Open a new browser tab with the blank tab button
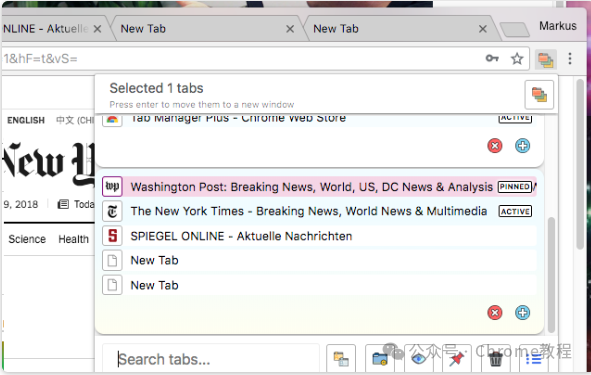The height and width of the screenshot is (375, 591). [x=514, y=29]
